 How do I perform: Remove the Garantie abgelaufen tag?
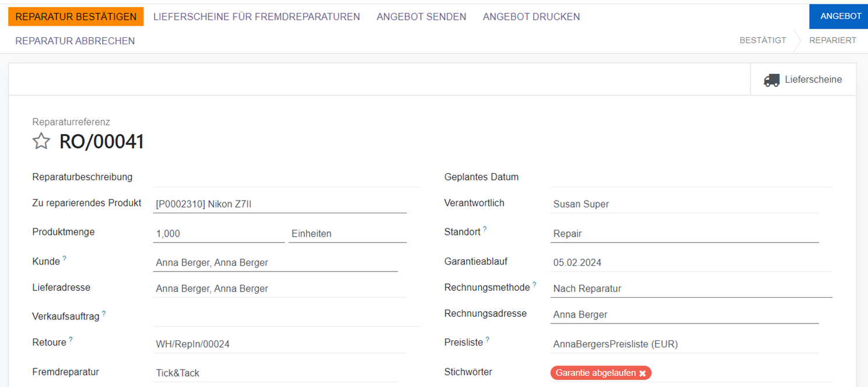click(642, 374)
